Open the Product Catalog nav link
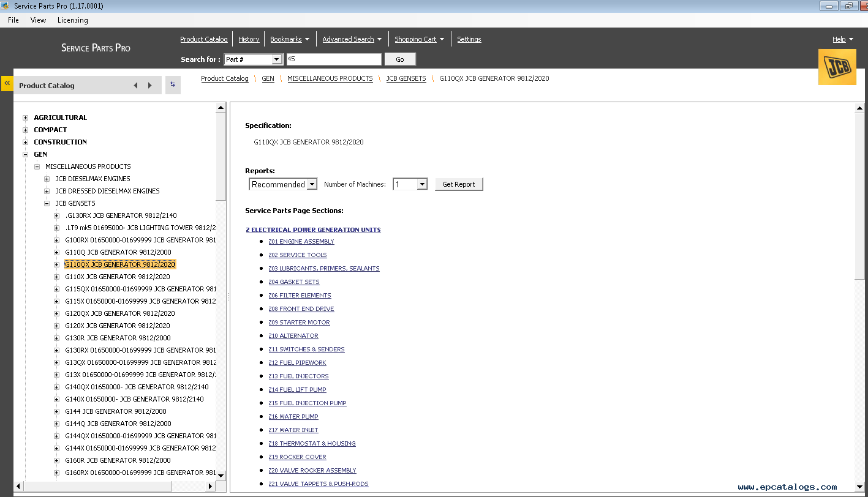This screenshot has height=497, width=868. point(204,39)
